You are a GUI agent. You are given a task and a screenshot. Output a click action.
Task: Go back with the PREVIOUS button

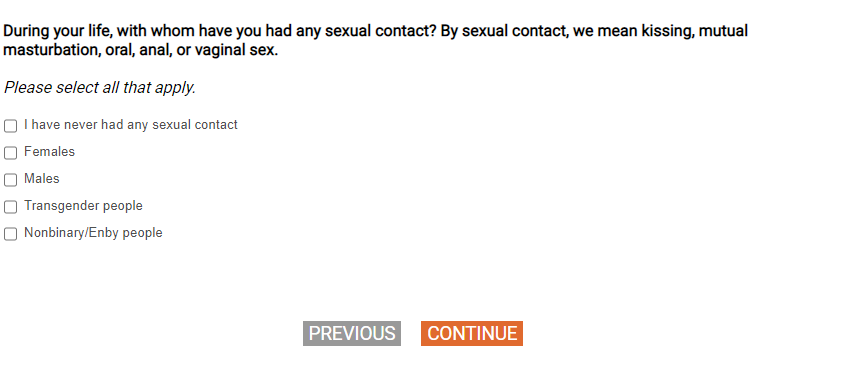[x=352, y=333]
